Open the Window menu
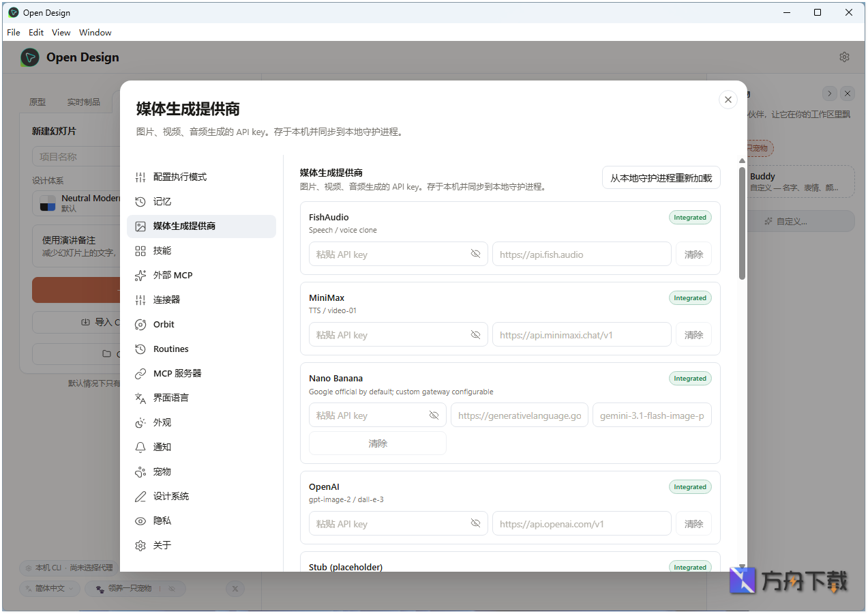868x614 pixels. click(x=95, y=32)
